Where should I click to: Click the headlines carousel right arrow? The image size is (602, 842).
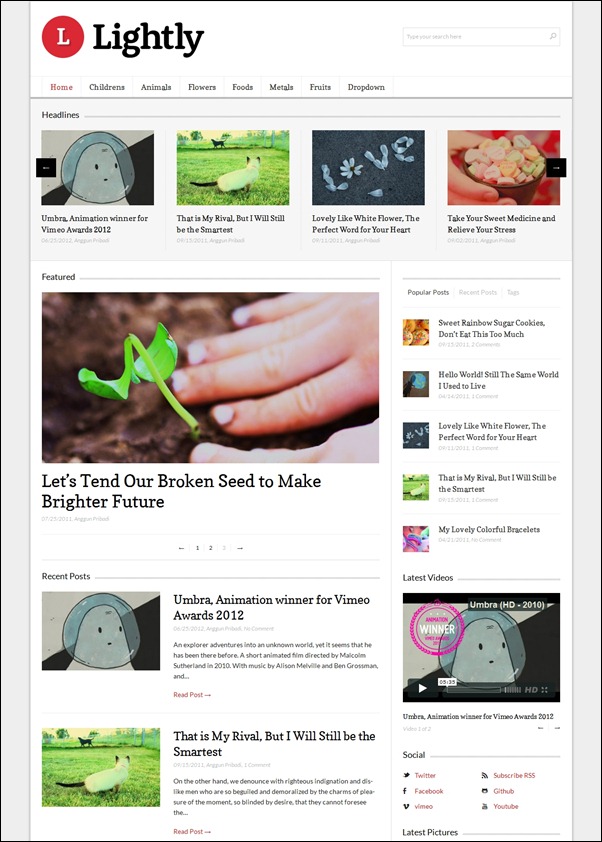(x=556, y=168)
